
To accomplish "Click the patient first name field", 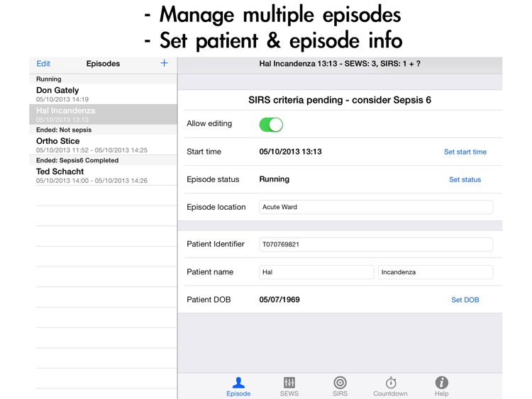I will click(316, 271).
